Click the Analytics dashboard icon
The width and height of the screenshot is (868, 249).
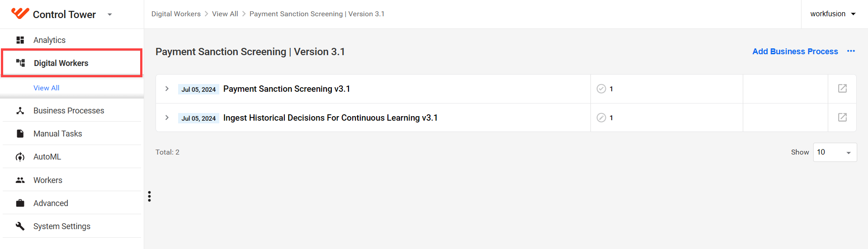point(20,40)
